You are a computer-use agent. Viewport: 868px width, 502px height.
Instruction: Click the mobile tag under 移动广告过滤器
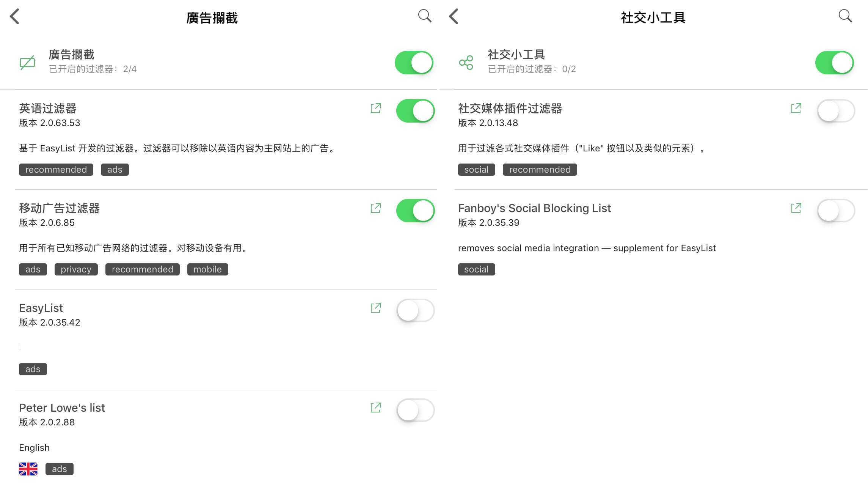coord(207,269)
